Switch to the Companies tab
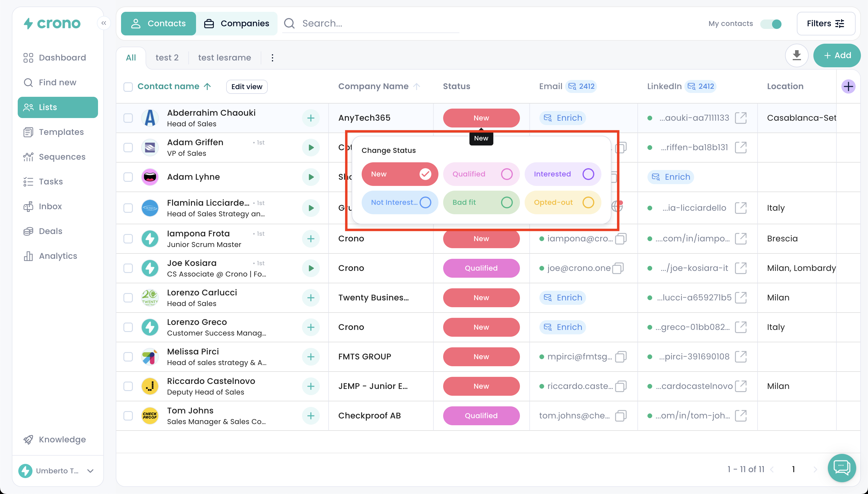The height and width of the screenshot is (494, 868). click(x=236, y=24)
